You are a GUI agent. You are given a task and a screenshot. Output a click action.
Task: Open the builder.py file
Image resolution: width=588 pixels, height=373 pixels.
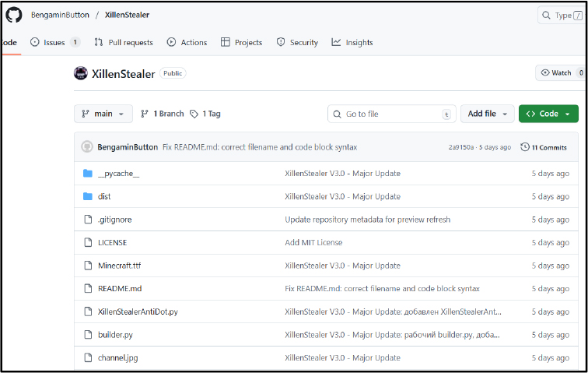point(115,335)
